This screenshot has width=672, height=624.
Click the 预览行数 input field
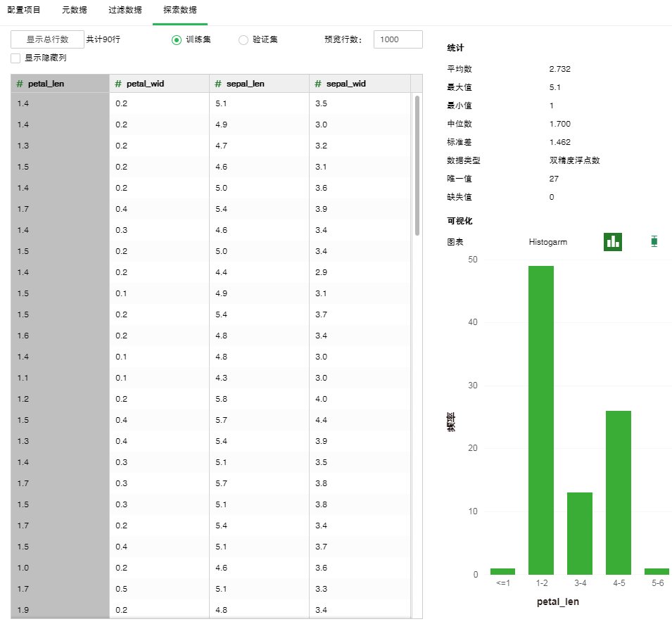click(398, 39)
